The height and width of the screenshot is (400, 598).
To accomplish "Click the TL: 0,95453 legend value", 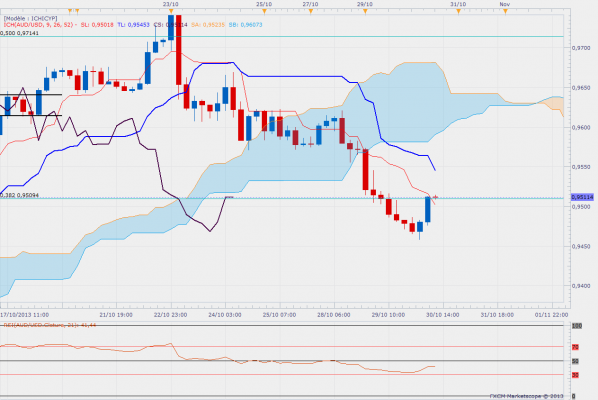I will [133, 25].
